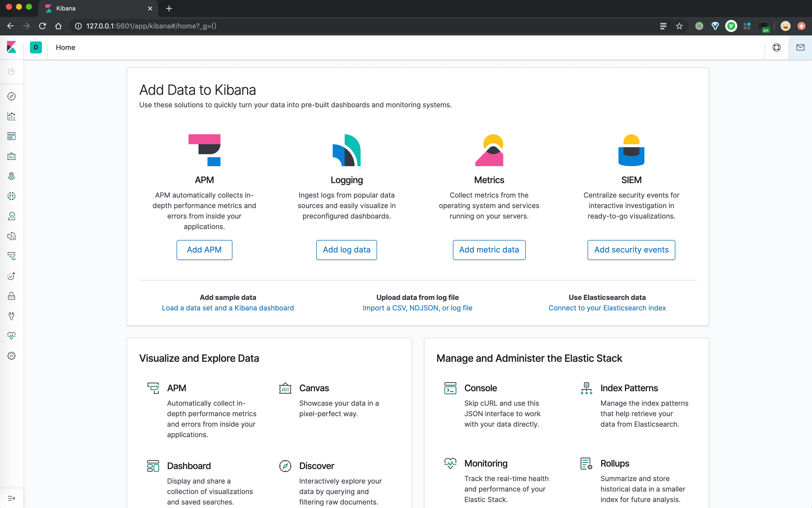Click the site information icon in address bar
This screenshot has width=812, height=508.
[78, 26]
